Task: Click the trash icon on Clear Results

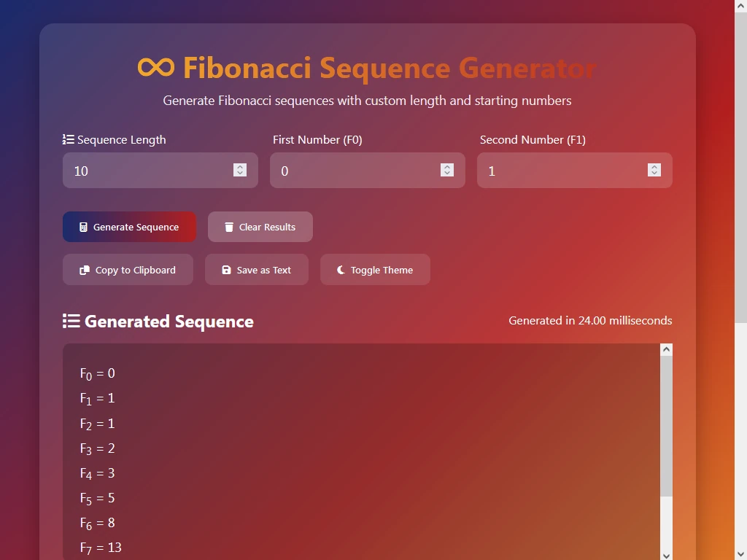Action: (x=229, y=226)
